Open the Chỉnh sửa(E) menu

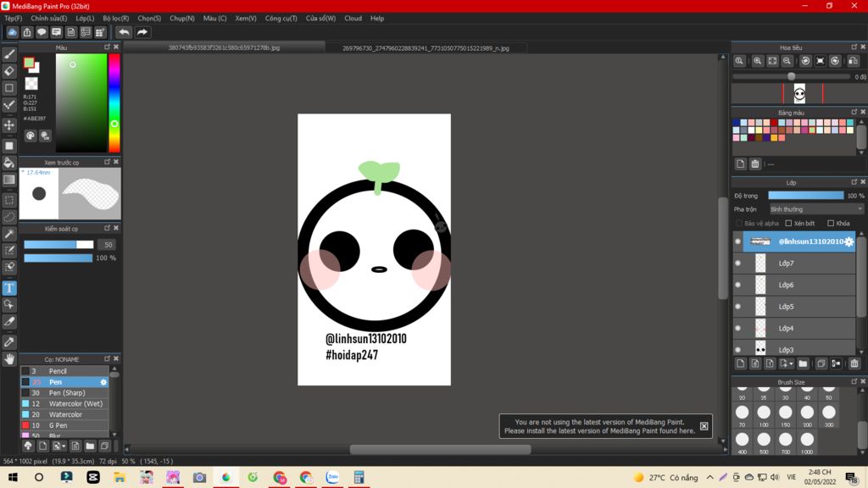tap(48, 19)
